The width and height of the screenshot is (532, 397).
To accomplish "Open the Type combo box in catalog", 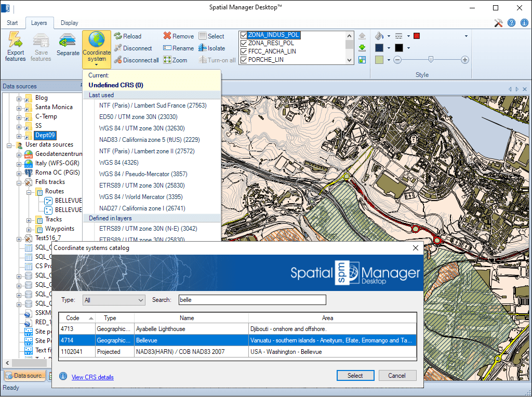I will [114, 300].
